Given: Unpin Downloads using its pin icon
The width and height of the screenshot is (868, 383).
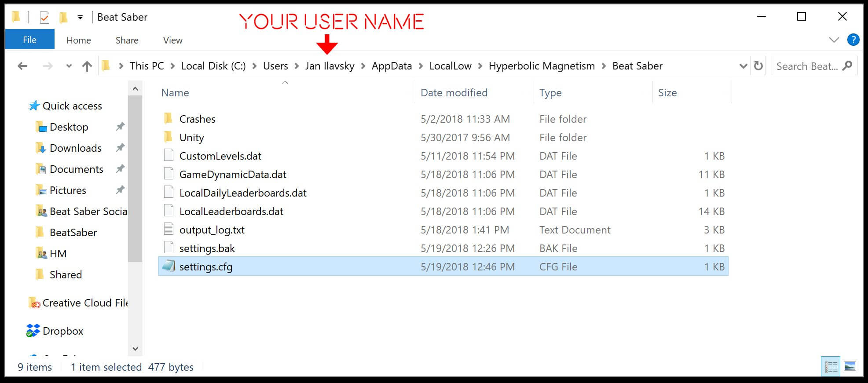Looking at the screenshot, I should [x=120, y=148].
